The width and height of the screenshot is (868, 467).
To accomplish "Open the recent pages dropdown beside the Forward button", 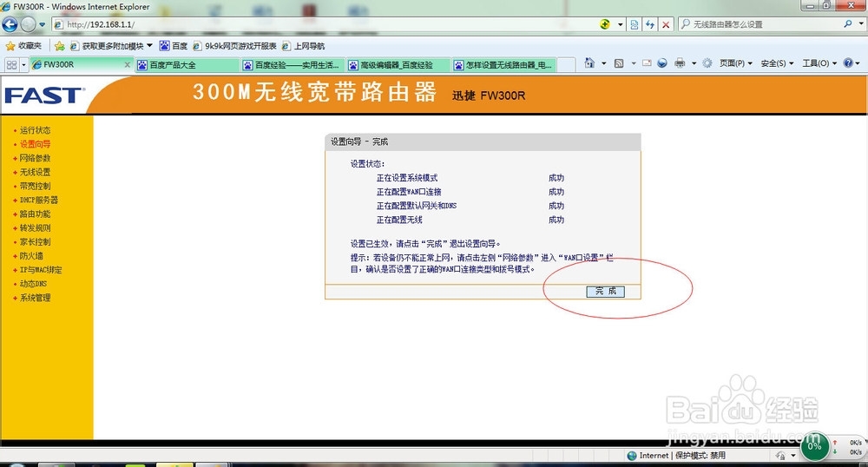I will pyautogui.click(x=42, y=25).
